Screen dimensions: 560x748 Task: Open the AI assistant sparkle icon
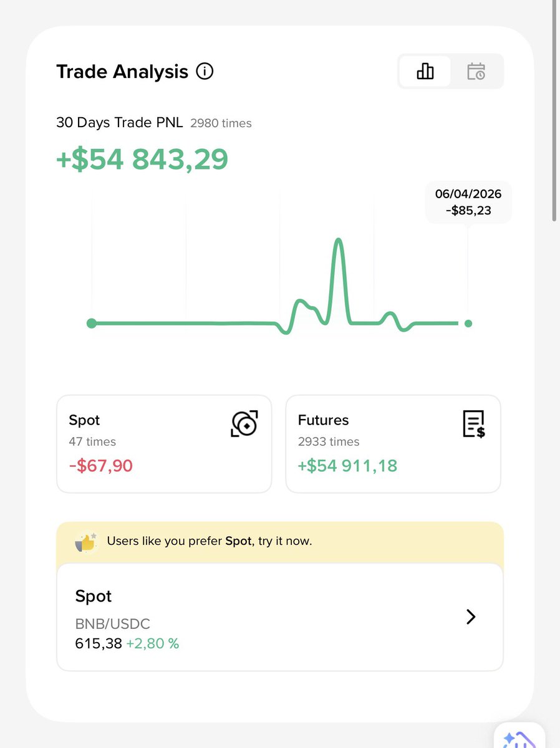[x=519, y=740]
